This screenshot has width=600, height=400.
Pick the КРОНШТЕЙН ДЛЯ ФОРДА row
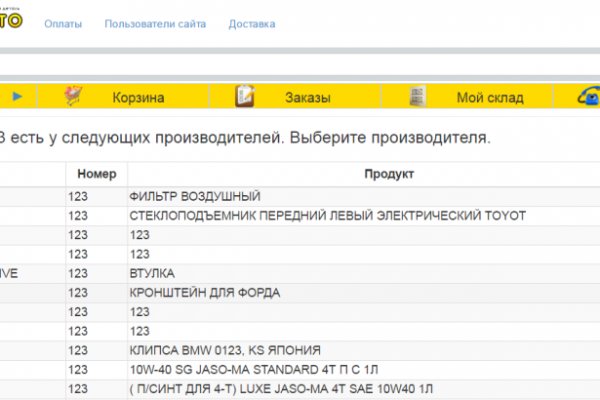pos(205,292)
